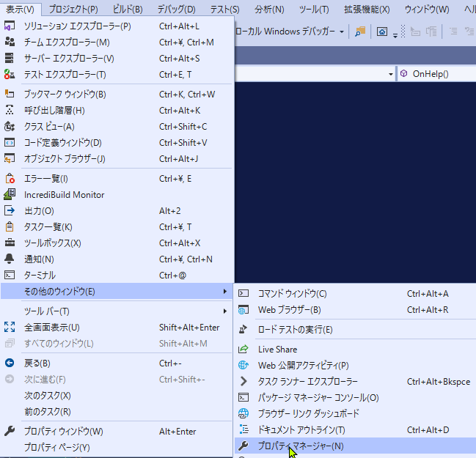Click the 通知 bell icon
The image size is (476, 458).
(9, 259)
